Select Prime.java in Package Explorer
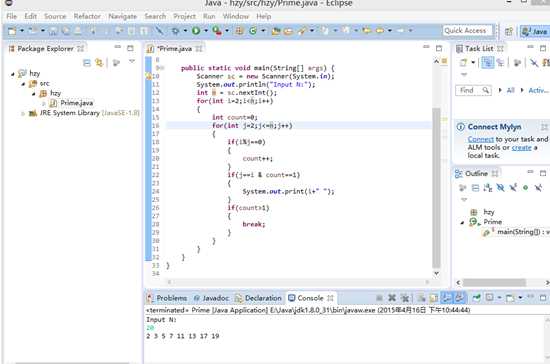Image resolution: width=550 pixels, height=364 pixels. 76,103
